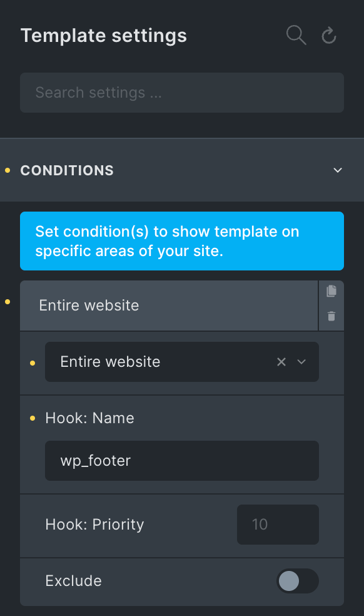Clear the Entire website selection with X
Viewport: 364px width, 616px height.
[281, 362]
